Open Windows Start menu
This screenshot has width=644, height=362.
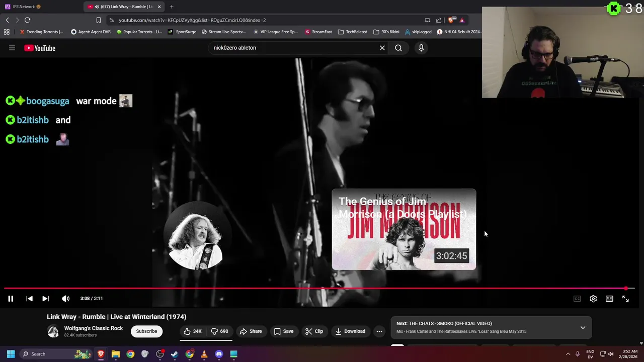point(11,354)
